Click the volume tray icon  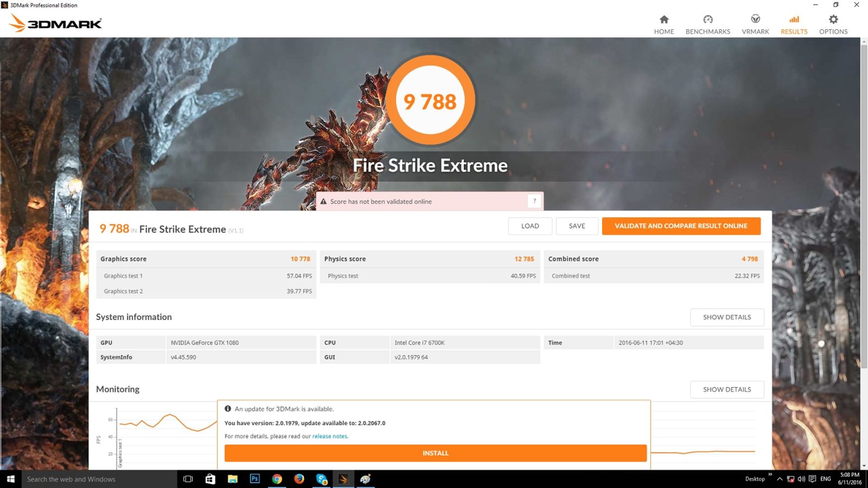coord(801,479)
